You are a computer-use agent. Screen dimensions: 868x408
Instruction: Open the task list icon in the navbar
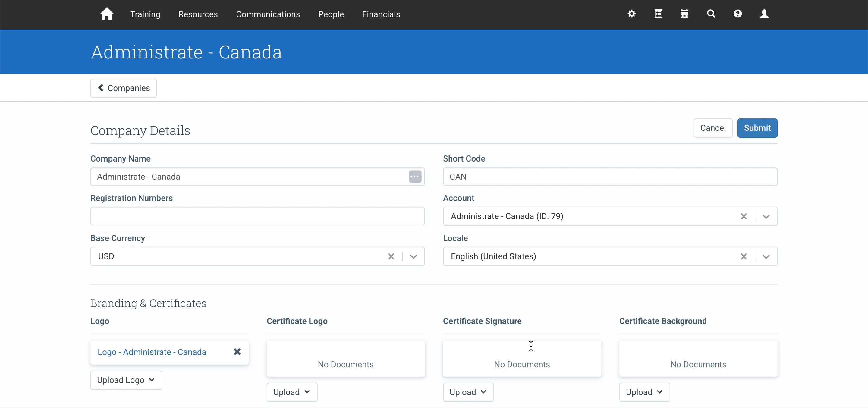point(658,14)
